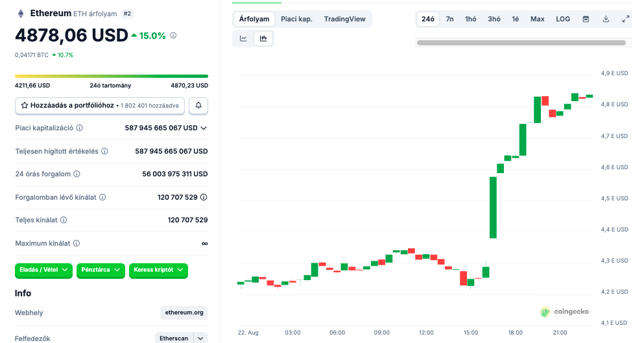Open the TradingView tab
Viewport: 644px width, 343px height.
point(344,19)
